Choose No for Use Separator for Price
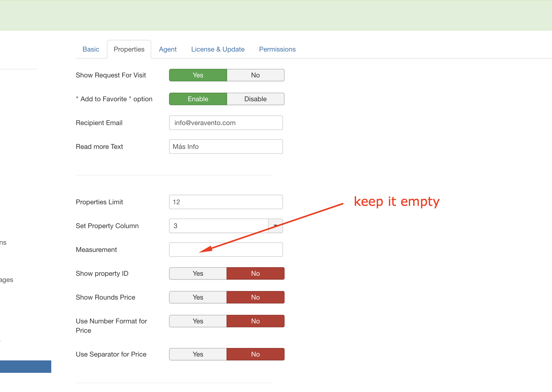The image size is (552, 392). 255,354
